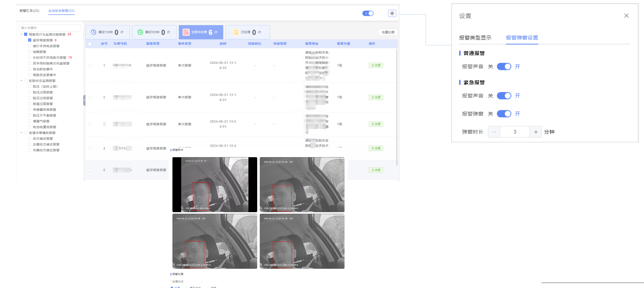Click the 最近1分钟 clock icon
This screenshot has height=288, width=644.
[x=93, y=32]
